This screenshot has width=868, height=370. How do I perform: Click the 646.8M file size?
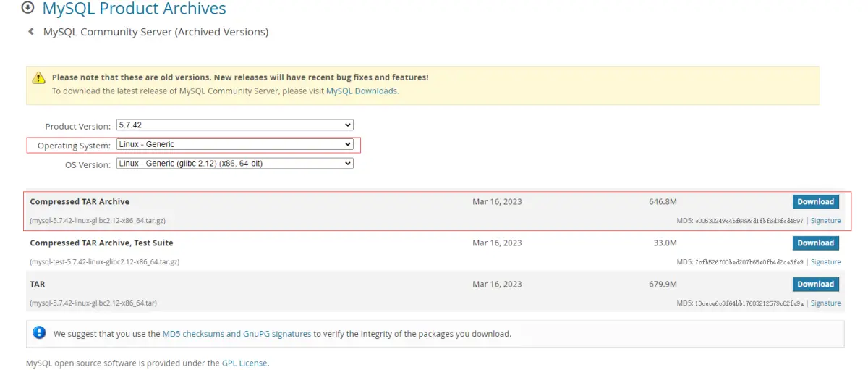(663, 201)
